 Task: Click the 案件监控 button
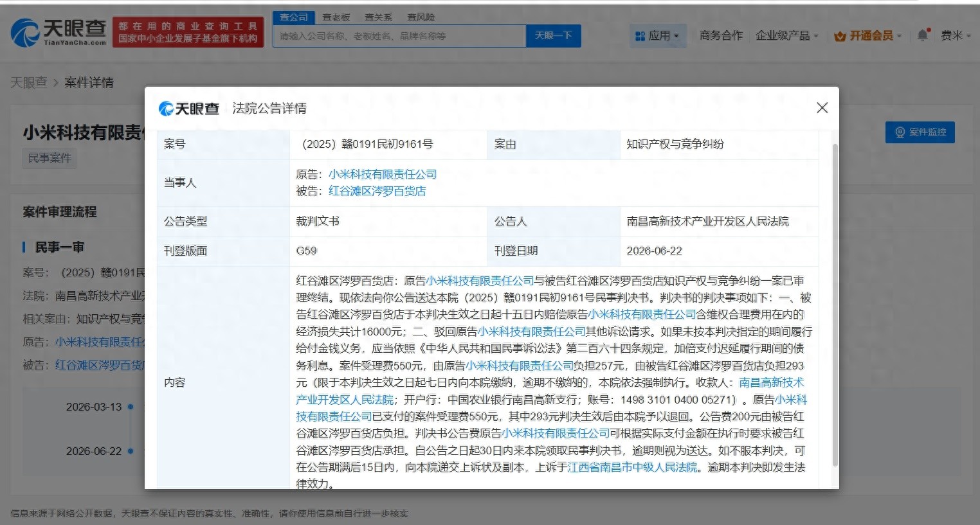(x=920, y=132)
